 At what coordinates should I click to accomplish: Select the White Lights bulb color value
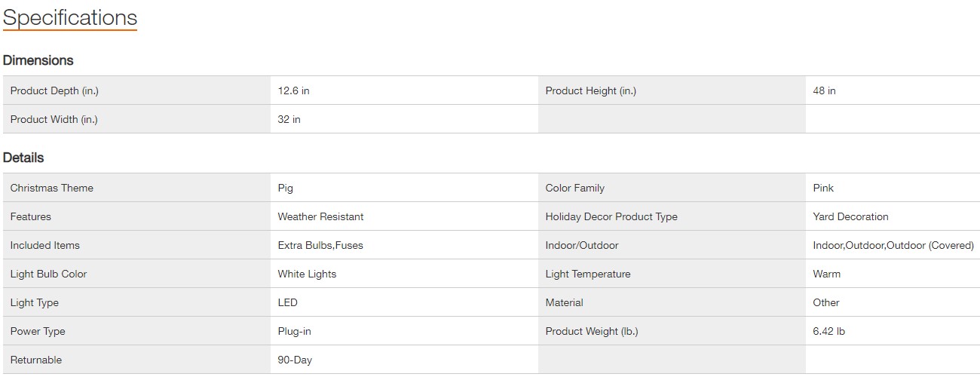coord(307,274)
